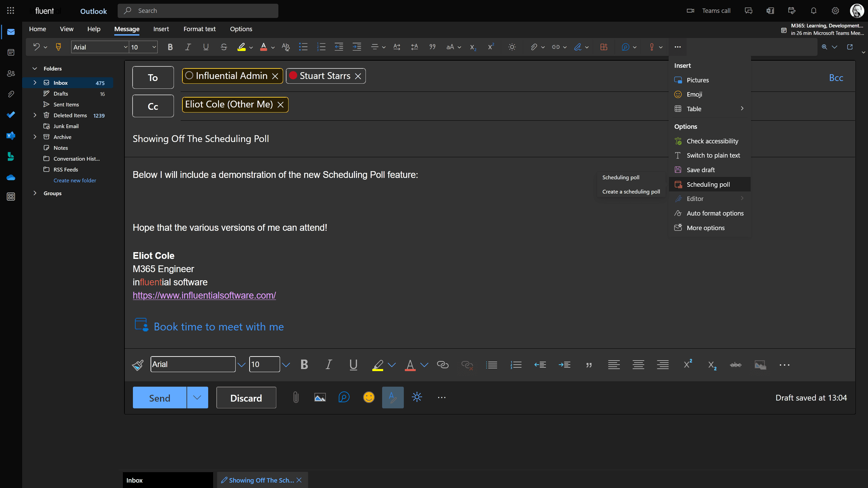Toggle Underline in top ribbon
868x488 pixels.
[x=206, y=47]
